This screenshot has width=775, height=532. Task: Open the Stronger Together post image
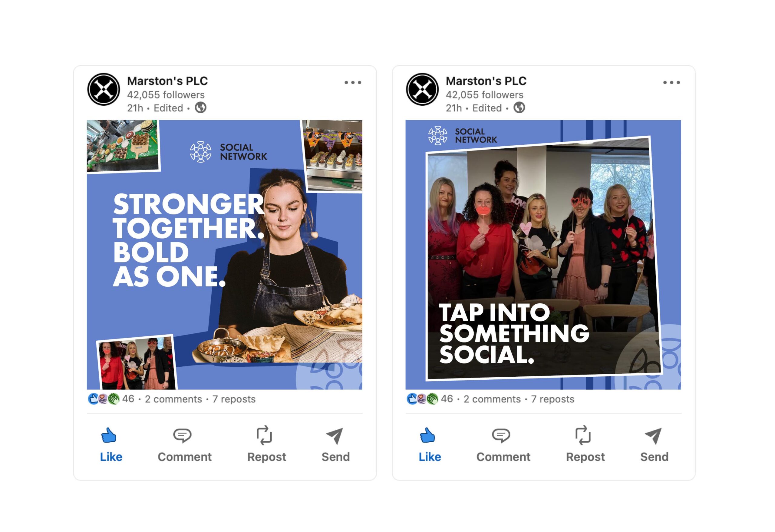[x=224, y=254]
